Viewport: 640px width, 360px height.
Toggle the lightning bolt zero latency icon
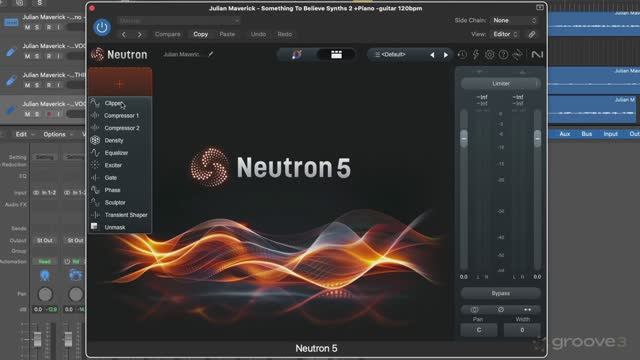click(476, 55)
